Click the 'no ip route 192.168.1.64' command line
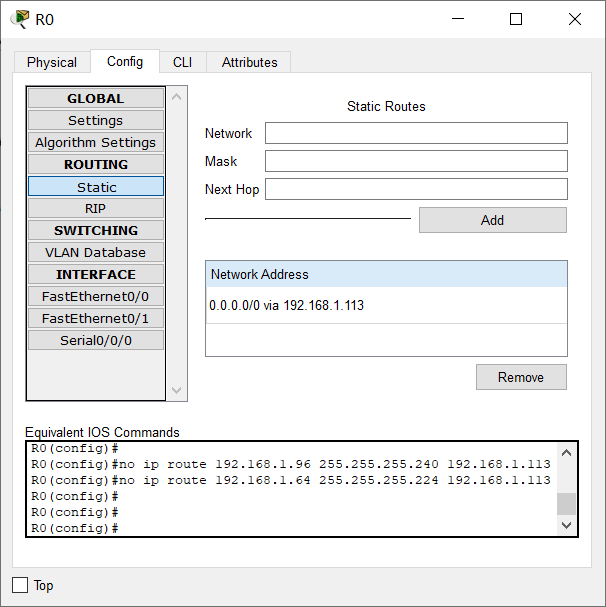 (291, 480)
